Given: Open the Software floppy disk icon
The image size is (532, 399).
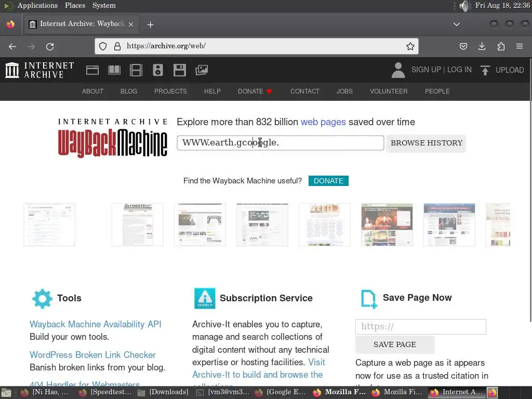Looking at the screenshot, I should tap(179, 70).
